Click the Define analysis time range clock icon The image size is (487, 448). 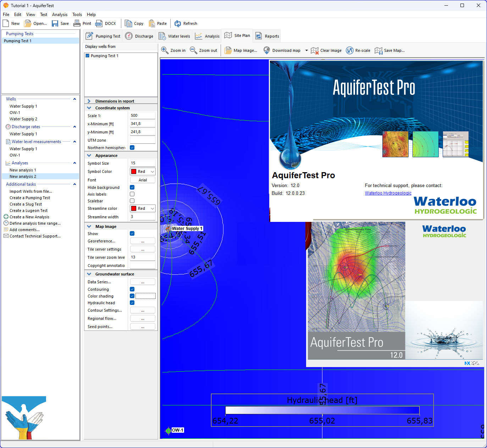(6, 223)
